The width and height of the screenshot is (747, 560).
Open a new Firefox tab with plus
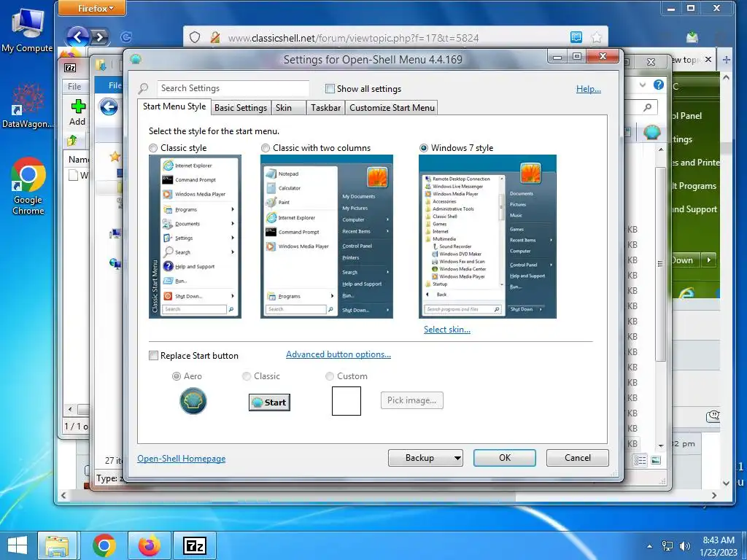click(x=726, y=60)
